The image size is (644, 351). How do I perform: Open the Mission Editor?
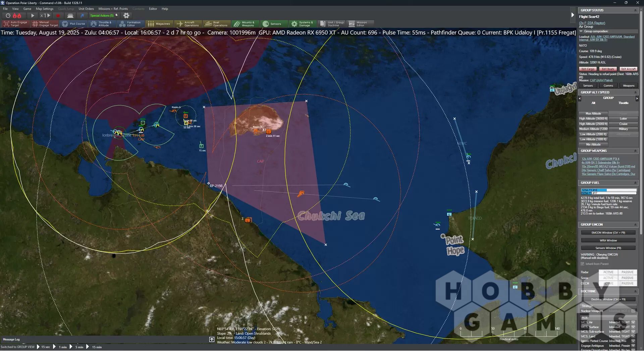pyautogui.click(x=360, y=24)
